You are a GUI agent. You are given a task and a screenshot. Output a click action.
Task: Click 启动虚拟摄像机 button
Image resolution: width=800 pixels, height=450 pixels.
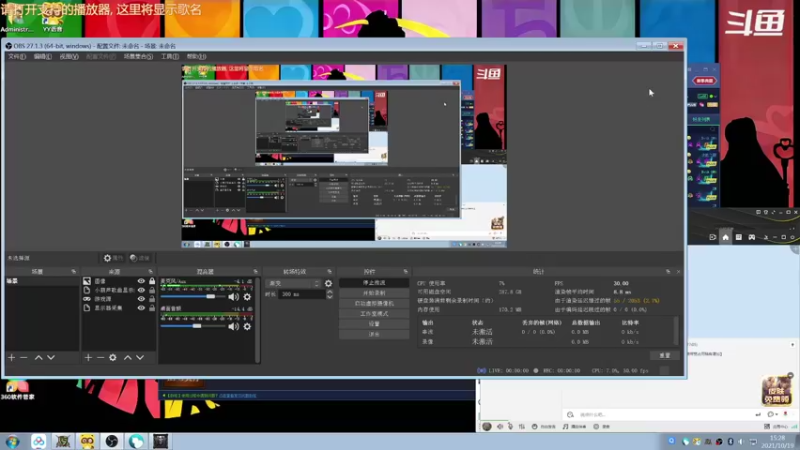coord(374,304)
